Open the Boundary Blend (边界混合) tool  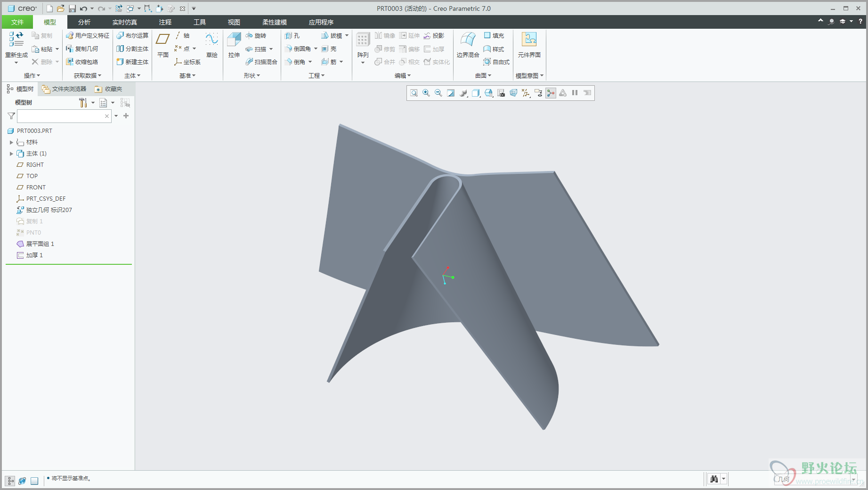pyautogui.click(x=468, y=46)
